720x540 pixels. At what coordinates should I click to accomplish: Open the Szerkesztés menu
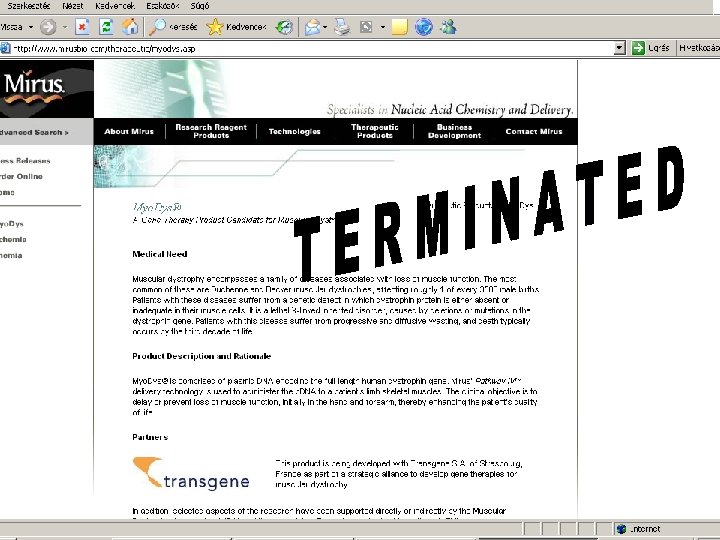click(28, 6)
